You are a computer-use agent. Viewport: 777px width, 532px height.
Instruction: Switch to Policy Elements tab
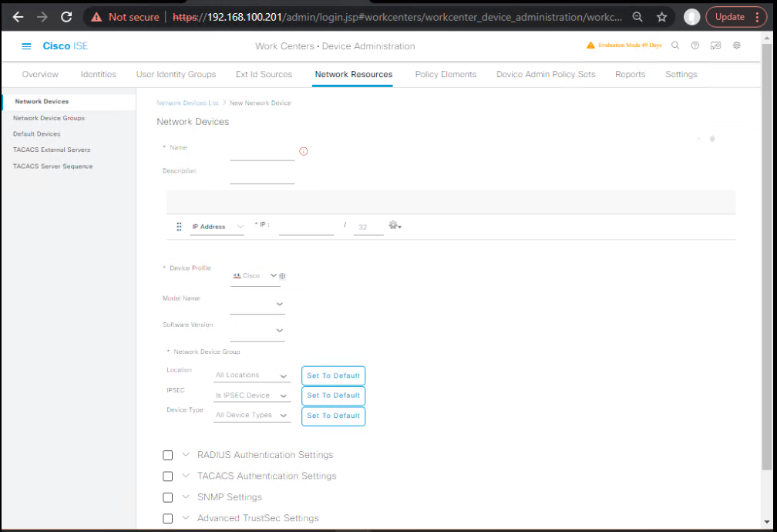(446, 74)
